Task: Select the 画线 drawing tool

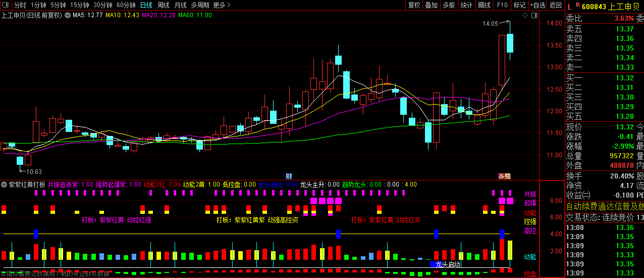Action: click(484, 5)
